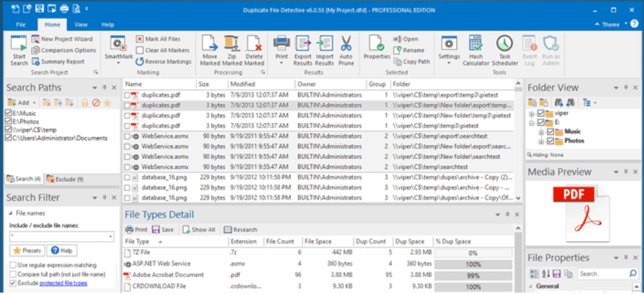Toggle the Music folder checkbox in Folder View

pos(550,132)
